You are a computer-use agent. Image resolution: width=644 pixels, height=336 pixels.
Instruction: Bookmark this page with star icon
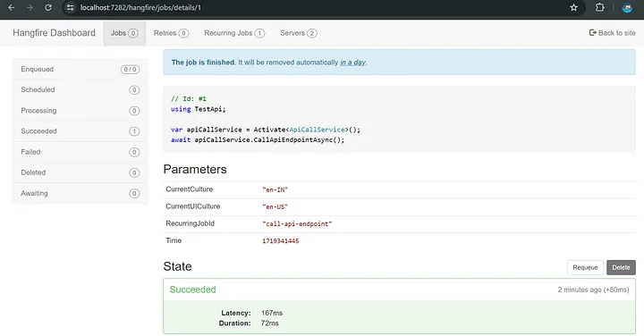tap(573, 7)
